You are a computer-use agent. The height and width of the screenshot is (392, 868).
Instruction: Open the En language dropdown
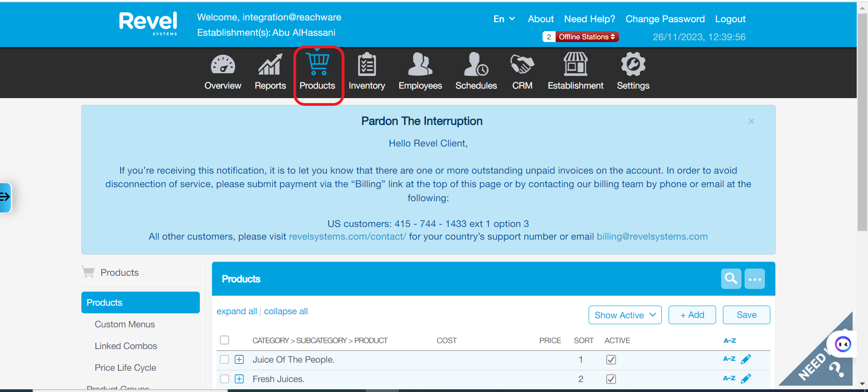point(504,19)
